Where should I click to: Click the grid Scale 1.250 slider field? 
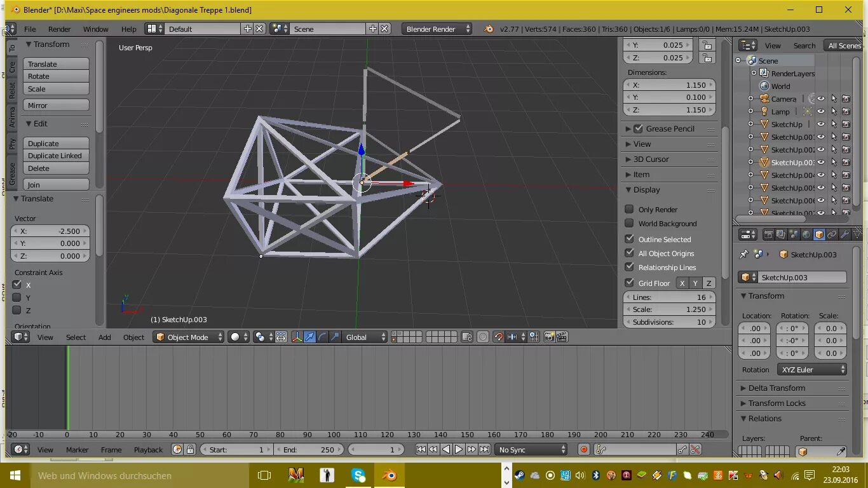[669, 309]
